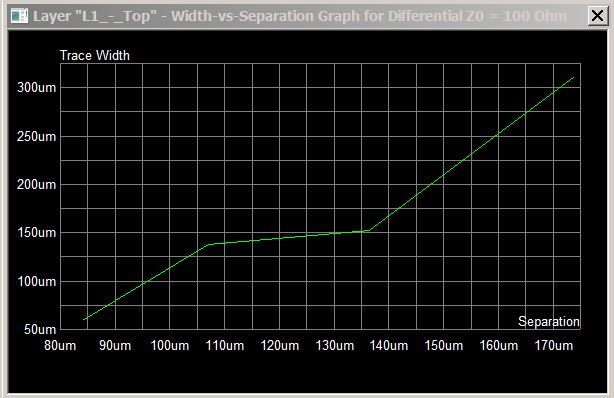Click the 110um separation axis label

(x=225, y=346)
